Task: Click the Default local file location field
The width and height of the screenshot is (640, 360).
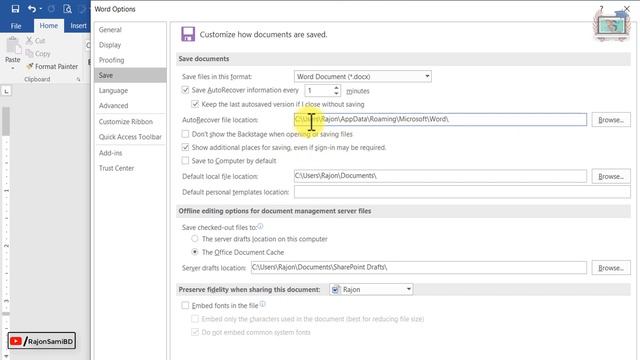Action: click(x=440, y=176)
